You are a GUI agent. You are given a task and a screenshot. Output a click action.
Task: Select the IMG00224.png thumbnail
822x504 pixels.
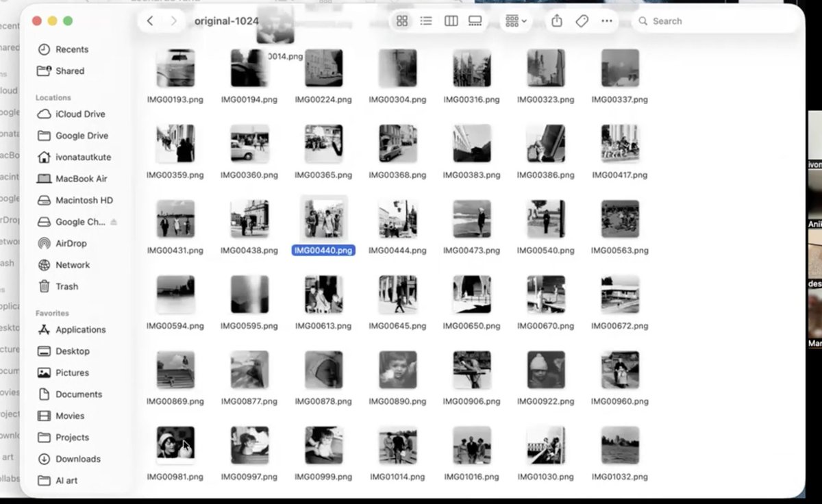[323, 68]
